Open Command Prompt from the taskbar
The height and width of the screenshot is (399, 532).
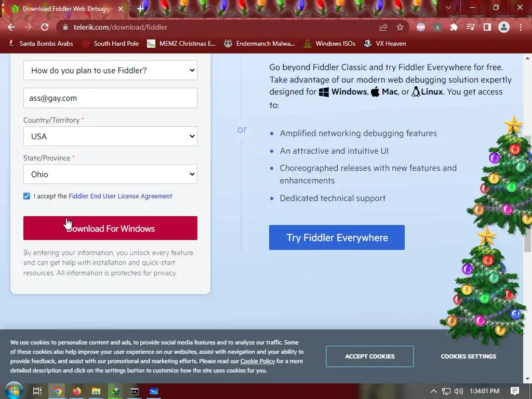135,391
